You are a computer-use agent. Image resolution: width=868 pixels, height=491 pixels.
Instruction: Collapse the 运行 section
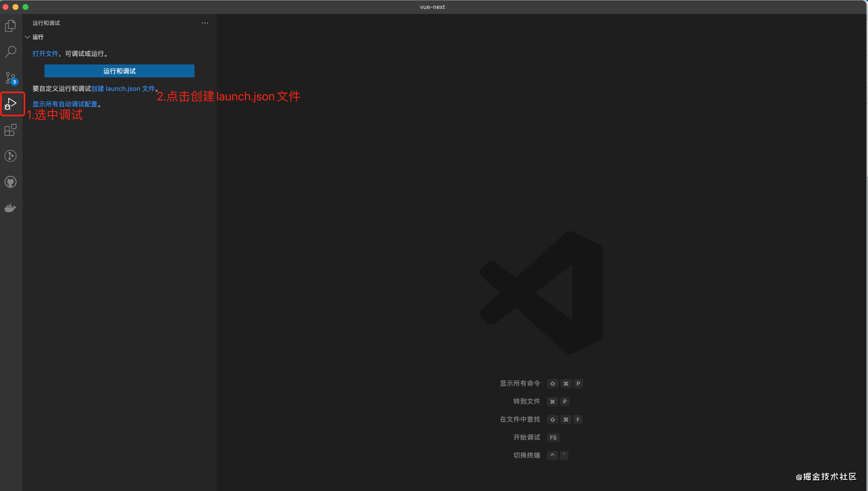pos(28,37)
